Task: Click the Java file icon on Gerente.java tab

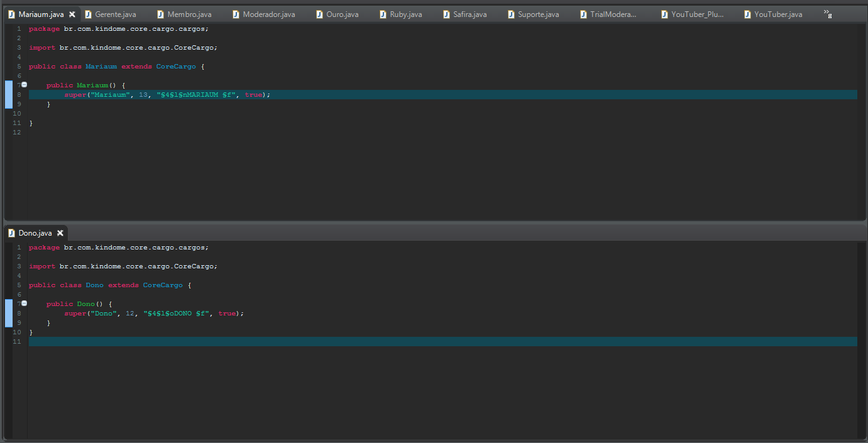Action: 88,14
